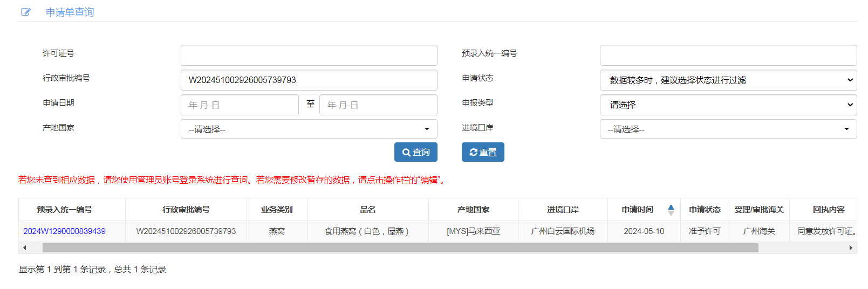Click the right arrow of horizontal scrollbar
The image size is (868, 289).
click(x=851, y=248)
